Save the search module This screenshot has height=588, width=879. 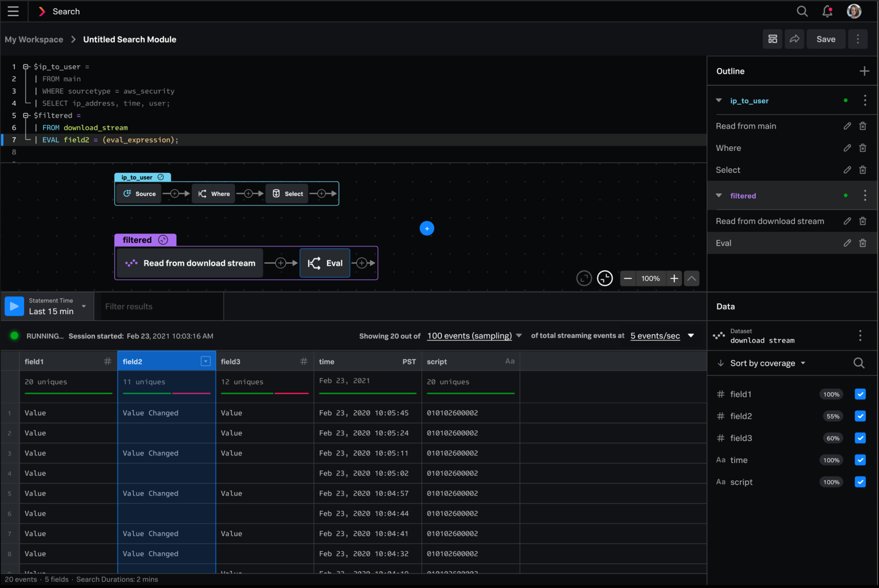coord(826,39)
